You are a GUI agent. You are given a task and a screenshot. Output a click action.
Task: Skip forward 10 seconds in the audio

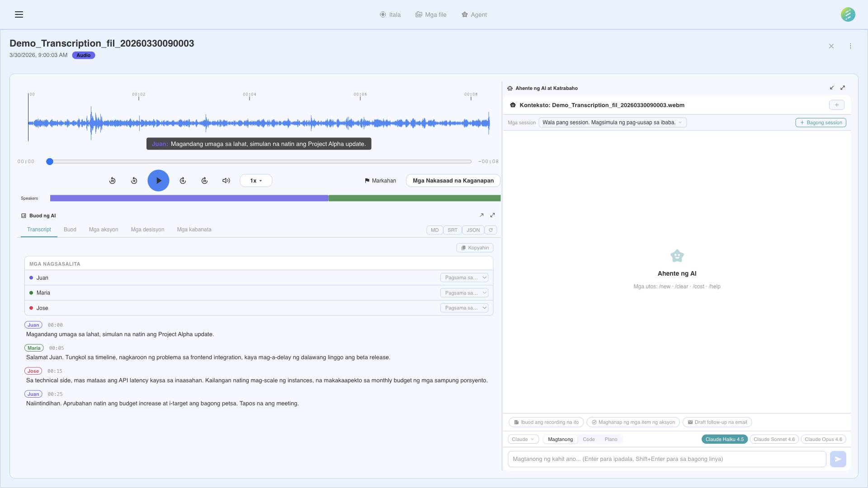(183, 180)
